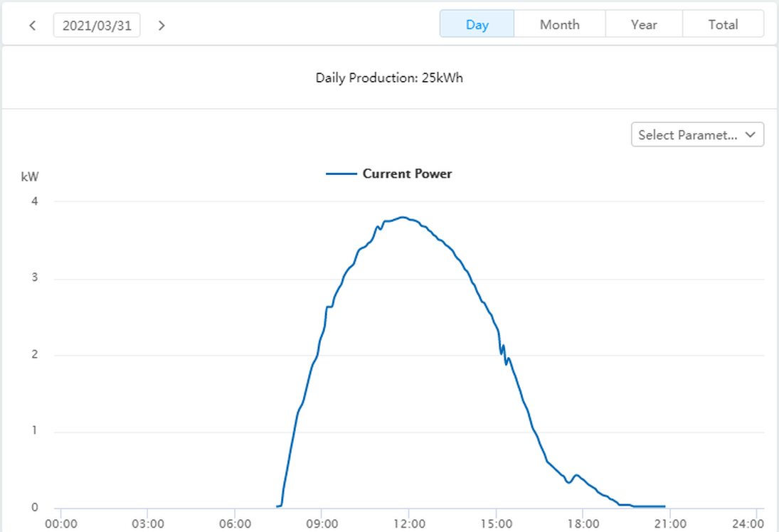Select the Day view tab
The image size is (779, 532).
point(477,24)
